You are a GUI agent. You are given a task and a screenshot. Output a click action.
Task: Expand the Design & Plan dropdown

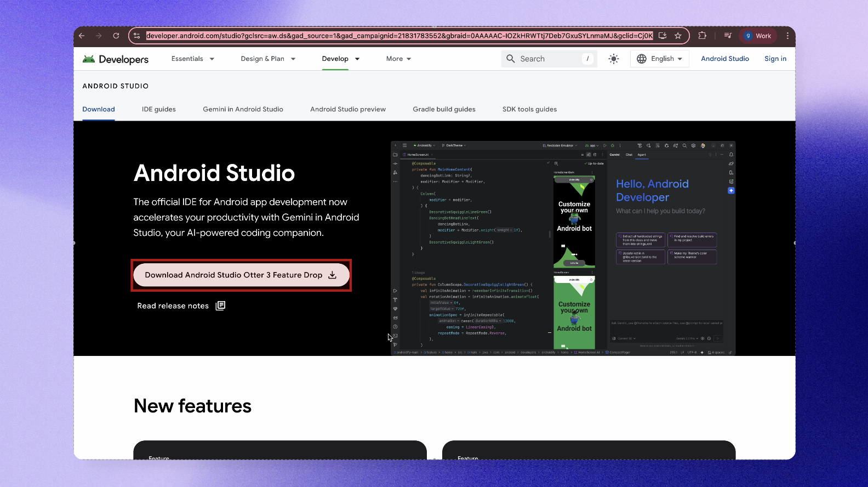tap(268, 59)
